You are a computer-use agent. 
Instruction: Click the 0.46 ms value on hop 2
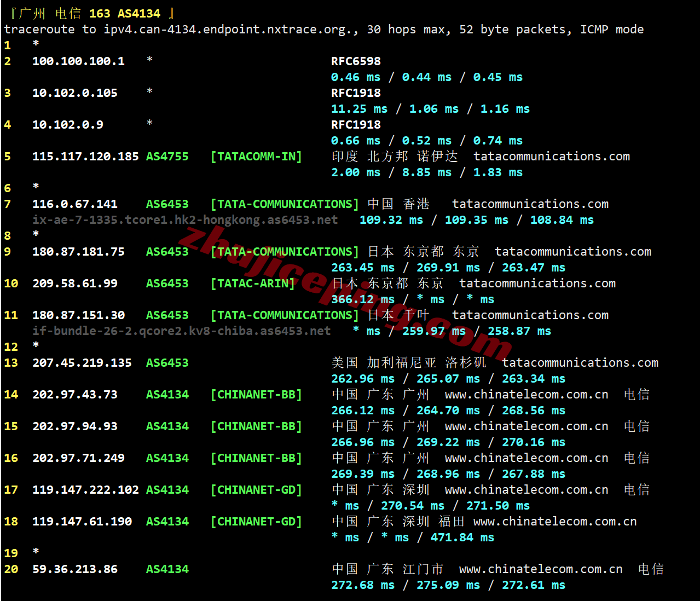point(356,77)
